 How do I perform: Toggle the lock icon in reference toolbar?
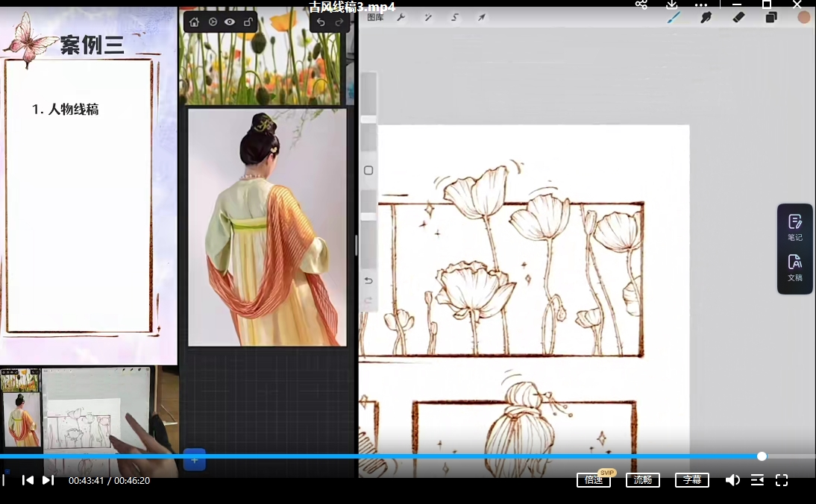tap(248, 22)
